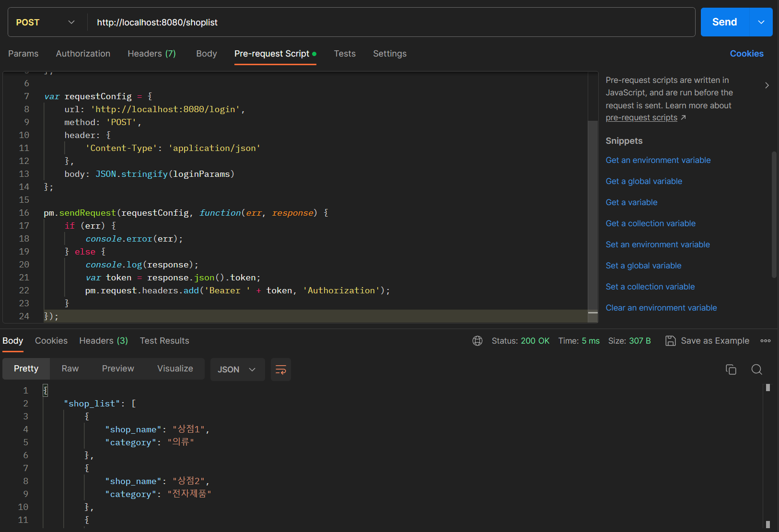
Task: Switch to Visualize response view
Action: pos(175,369)
